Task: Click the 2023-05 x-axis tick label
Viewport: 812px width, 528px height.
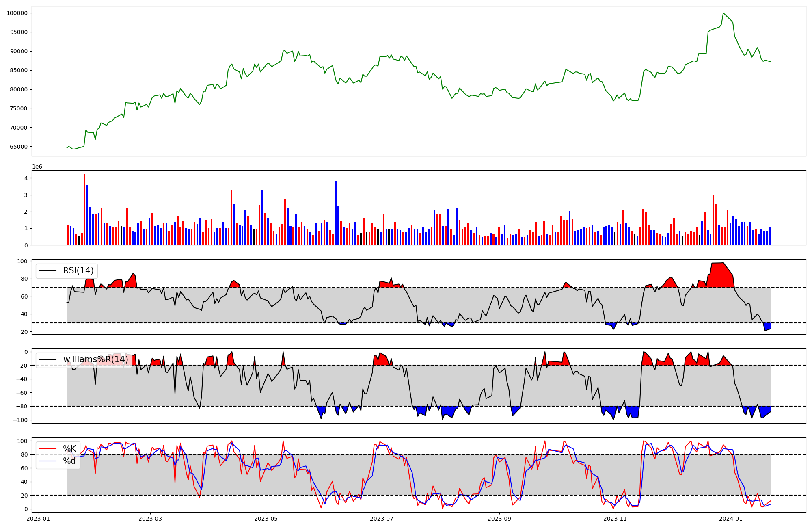Action: pos(266,519)
